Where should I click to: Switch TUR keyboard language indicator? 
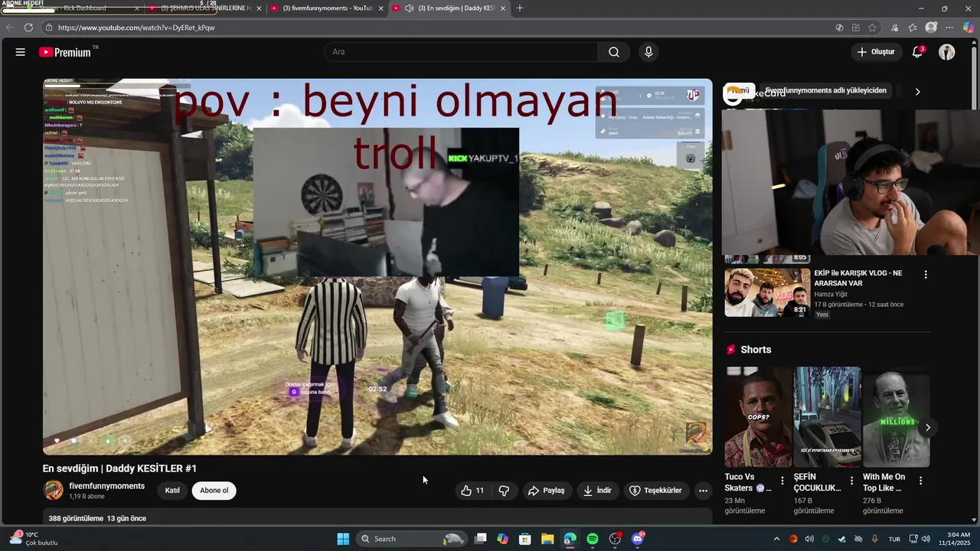tap(893, 539)
